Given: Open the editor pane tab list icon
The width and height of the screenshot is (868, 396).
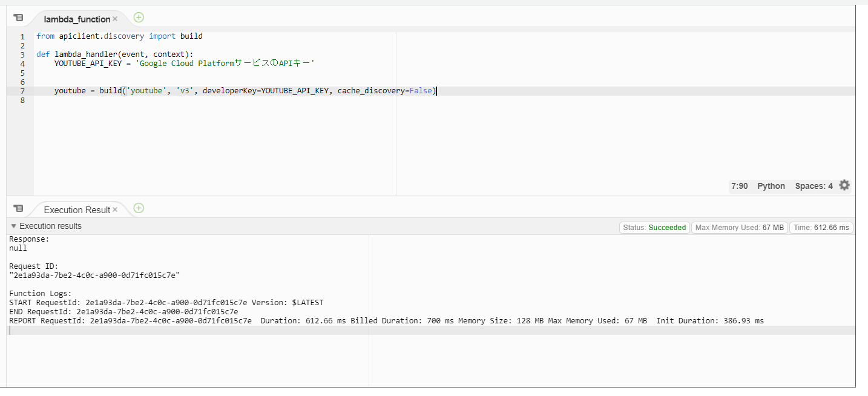Looking at the screenshot, I should click(18, 18).
